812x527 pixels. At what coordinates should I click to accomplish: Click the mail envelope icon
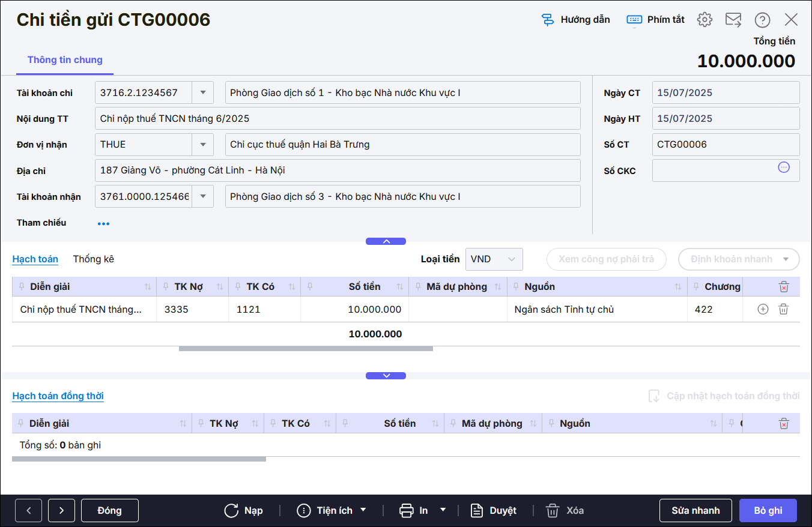click(733, 20)
